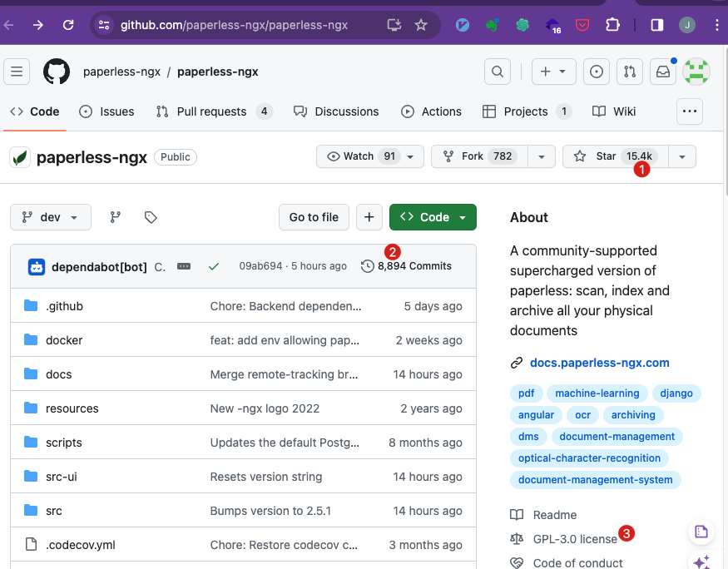Click the GitHub Octocat logo
The image size is (728, 569).
click(57, 72)
